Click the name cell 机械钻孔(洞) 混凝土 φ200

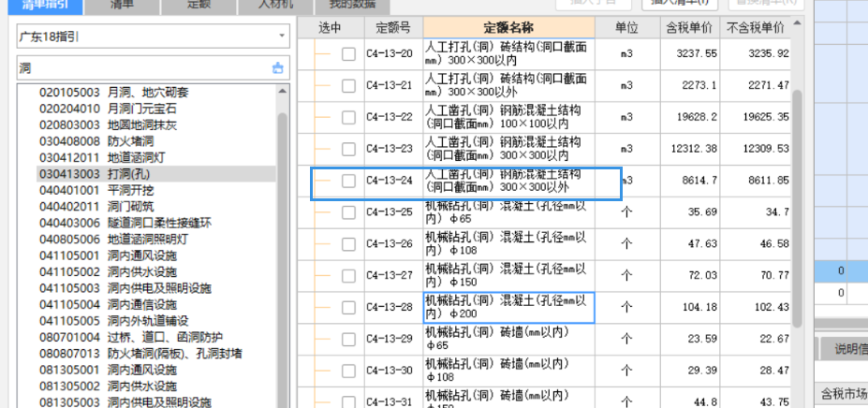pos(508,308)
